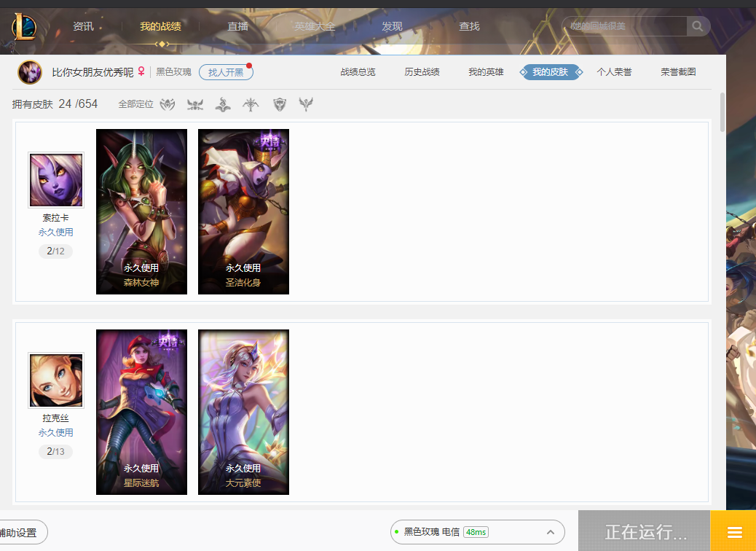The width and height of the screenshot is (756, 551).
Task: Click the 比你女朋友优秀呢 player name
Action: [92, 72]
